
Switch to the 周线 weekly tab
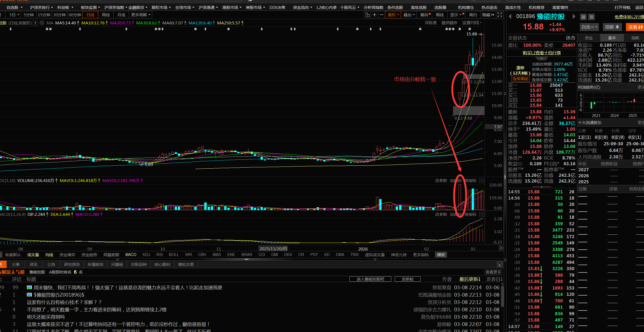(x=106, y=15)
